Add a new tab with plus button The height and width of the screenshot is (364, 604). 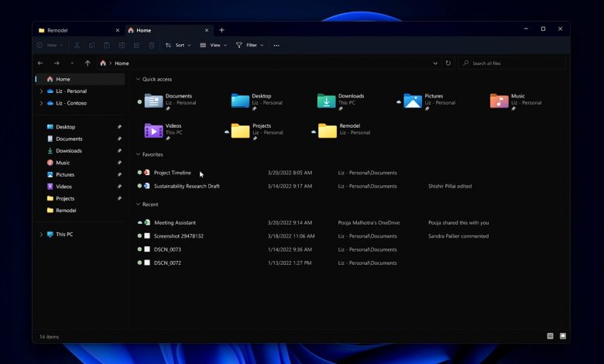[x=221, y=30]
